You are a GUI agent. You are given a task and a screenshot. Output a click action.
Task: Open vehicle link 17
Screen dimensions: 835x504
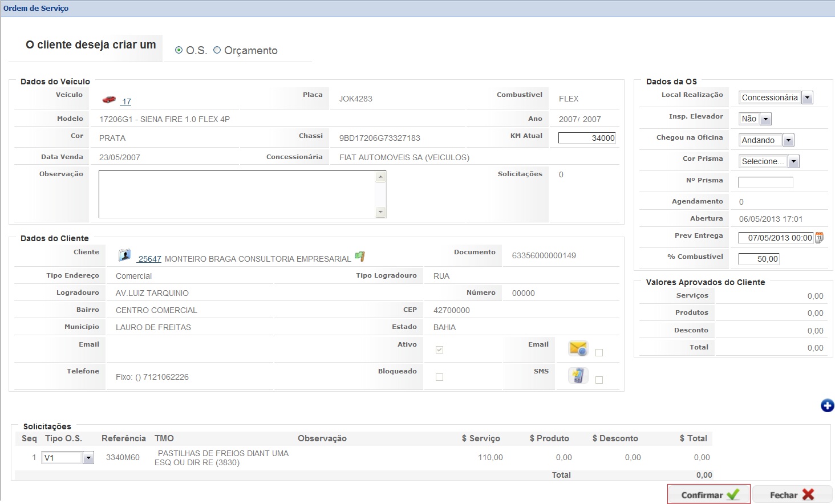[126, 101]
